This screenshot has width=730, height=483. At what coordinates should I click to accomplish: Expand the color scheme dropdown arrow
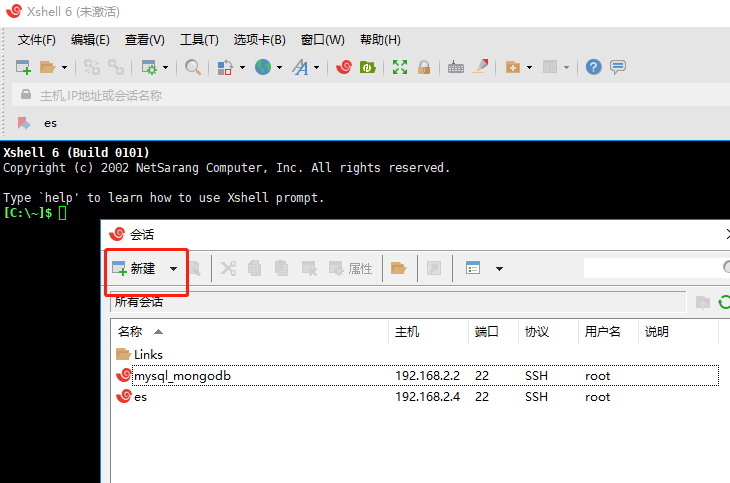pyautogui.click(x=242, y=68)
